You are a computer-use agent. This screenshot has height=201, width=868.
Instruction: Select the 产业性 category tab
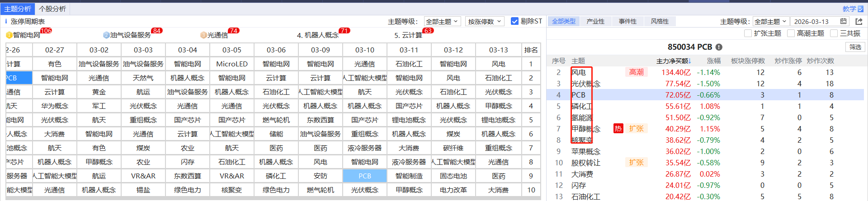(x=595, y=21)
